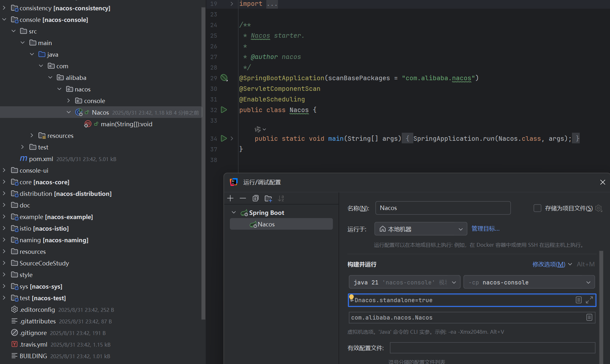Enable the store as project file checkbox
This screenshot has width=610, height=364.
click(x=537, y=208)
